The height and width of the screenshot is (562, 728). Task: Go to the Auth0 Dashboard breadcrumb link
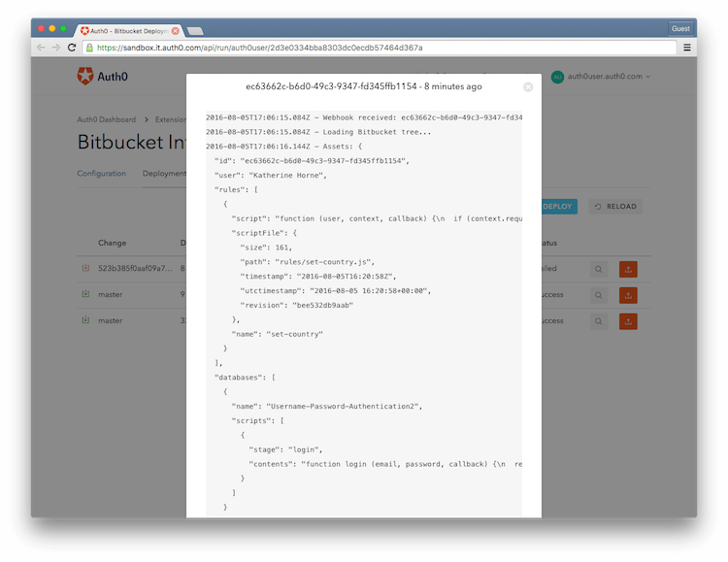tap(107, 119)
